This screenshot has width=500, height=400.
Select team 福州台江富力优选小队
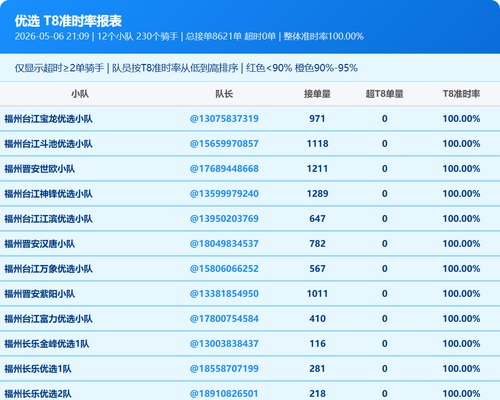[x=48, y=319]
